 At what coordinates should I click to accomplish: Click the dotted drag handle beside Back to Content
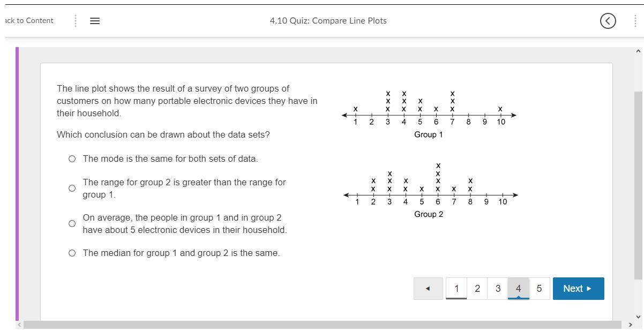coord(76,21)
